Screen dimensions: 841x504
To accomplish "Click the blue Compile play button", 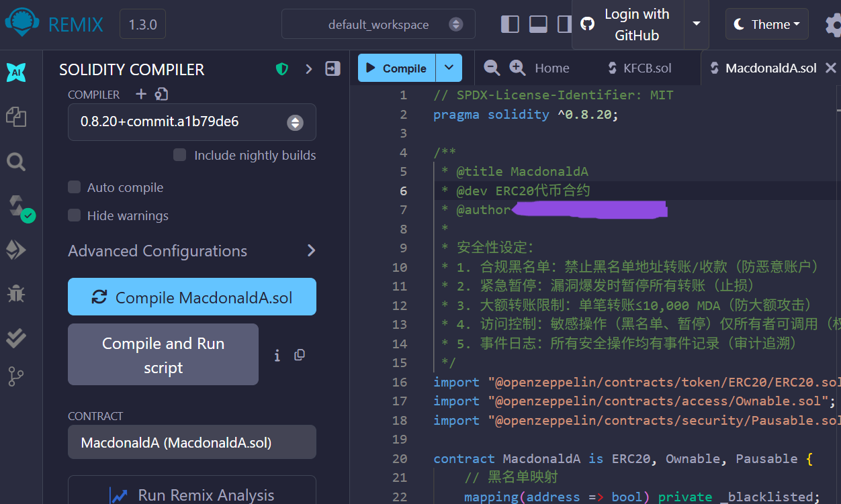I will 397,68.
